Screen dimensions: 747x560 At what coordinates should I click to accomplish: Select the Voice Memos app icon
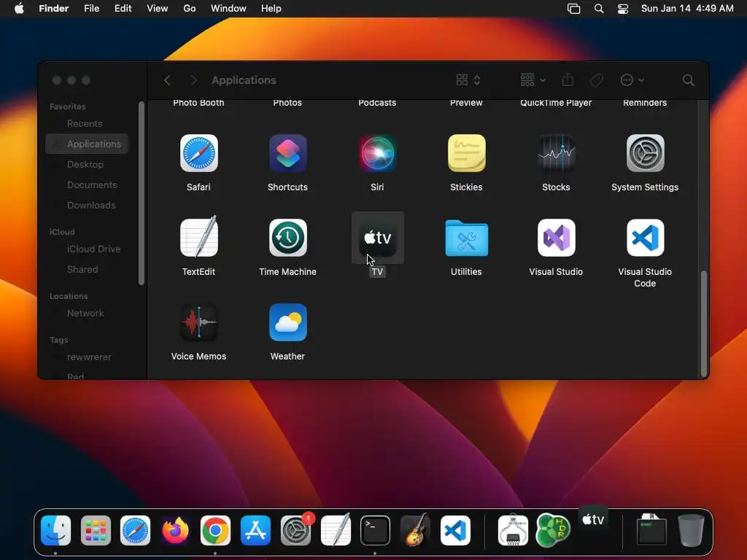point(198,322)
